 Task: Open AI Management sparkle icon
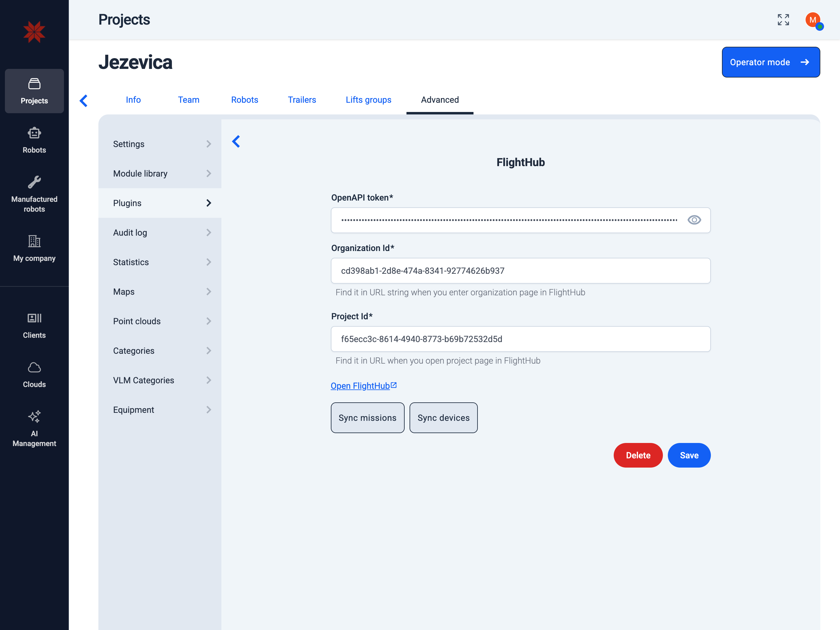(34, 417)
